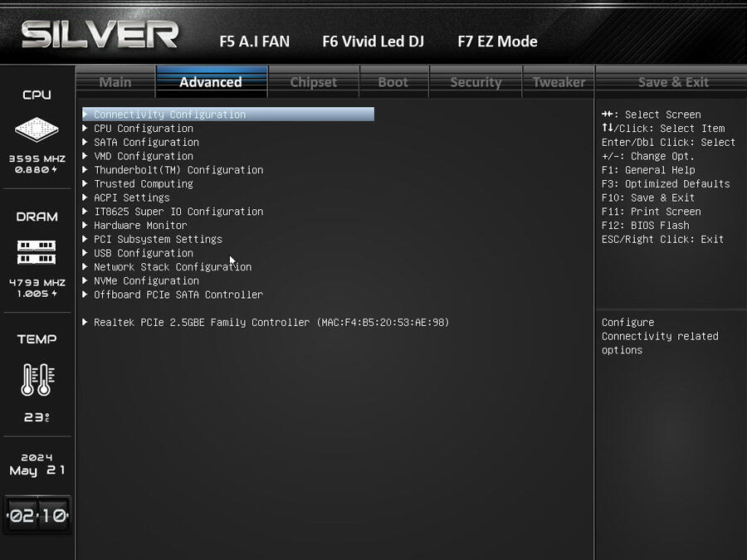Click the 02:10 clock display
The image size is (747, 560).
tap(37, 515)
